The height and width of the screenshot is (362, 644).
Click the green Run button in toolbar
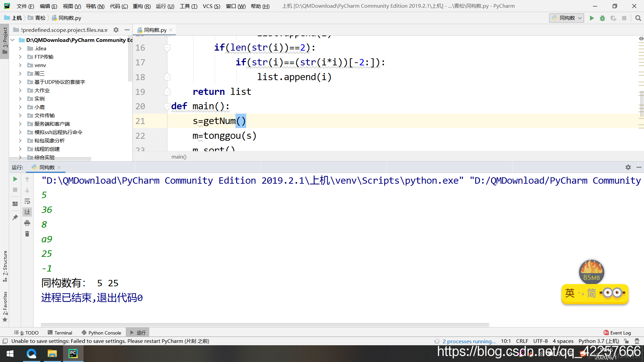tap(592, 18)
